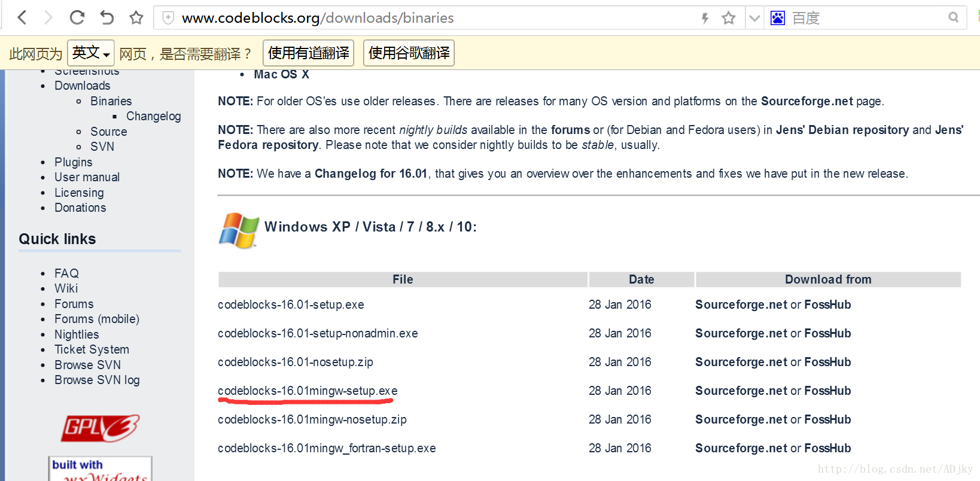This screenshot has height=481, width=980.
Task: Bookmark page using star icon left of address
Action: click(x=136, y=17)
